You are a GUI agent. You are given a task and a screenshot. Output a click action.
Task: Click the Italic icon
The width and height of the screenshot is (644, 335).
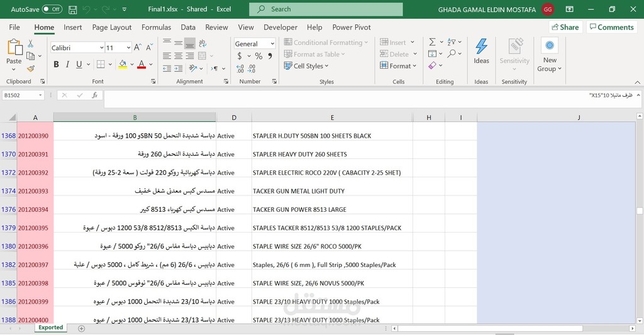coord(67,65)
